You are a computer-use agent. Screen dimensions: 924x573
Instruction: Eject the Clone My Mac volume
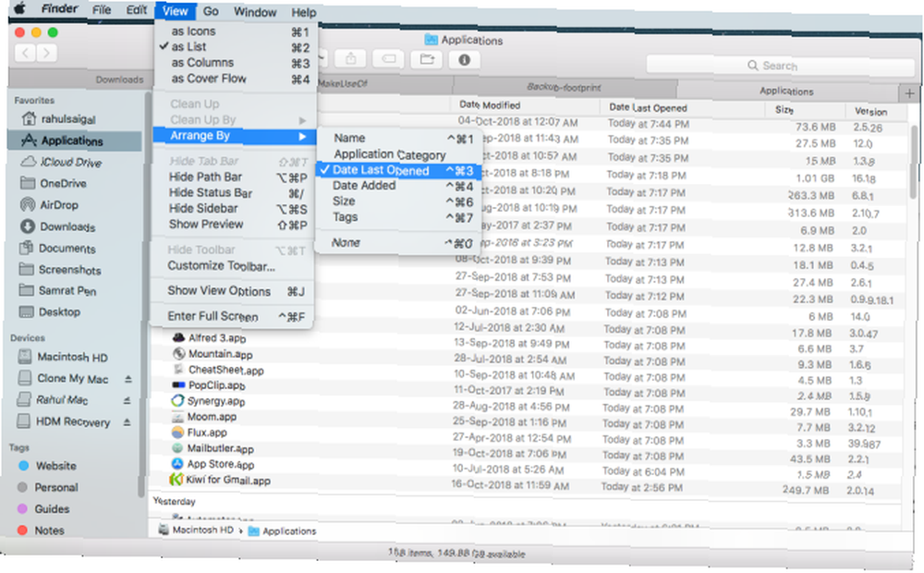pyautogui.click(x=128, y=379)
